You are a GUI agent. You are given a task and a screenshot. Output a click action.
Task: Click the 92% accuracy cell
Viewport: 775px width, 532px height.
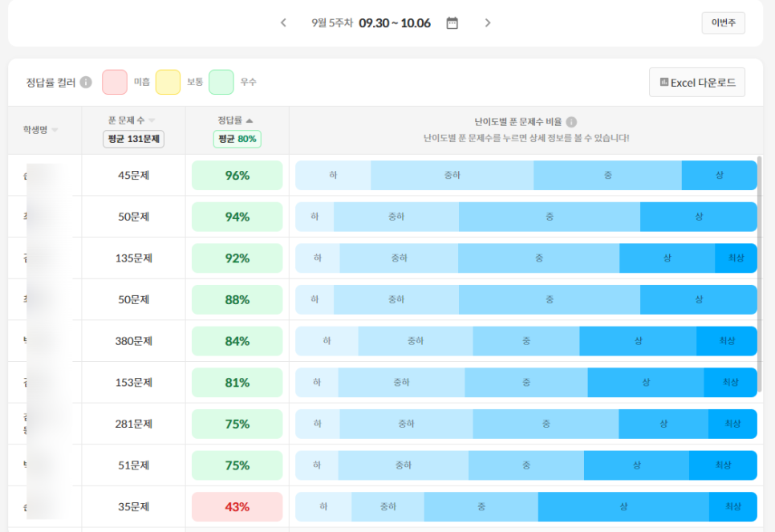[x=237, y=258]
